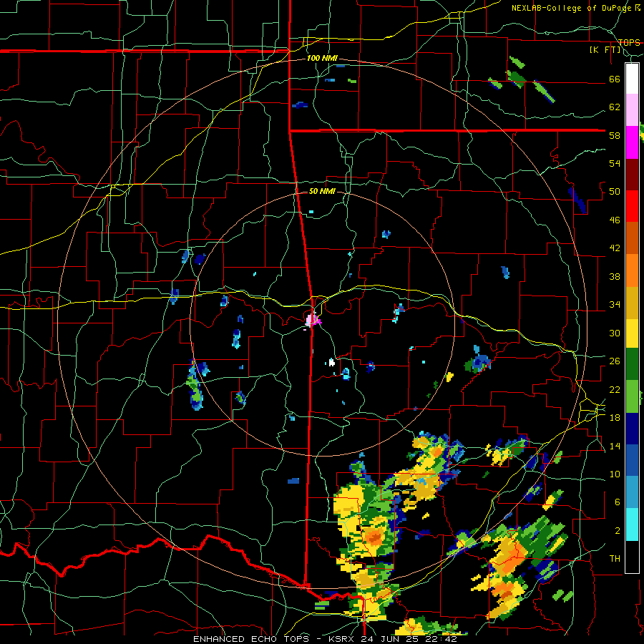
Task: Click the bright red legend color segment
Action: [632, 206]
